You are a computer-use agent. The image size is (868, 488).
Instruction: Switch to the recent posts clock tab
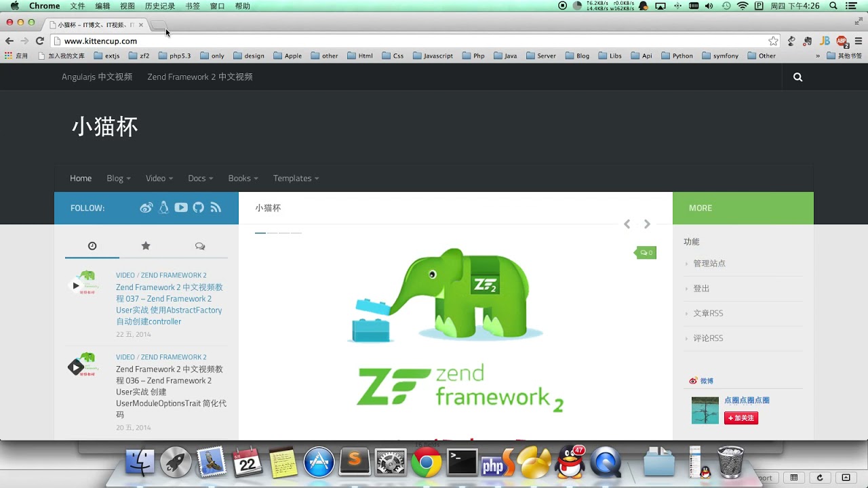[92, 246]
